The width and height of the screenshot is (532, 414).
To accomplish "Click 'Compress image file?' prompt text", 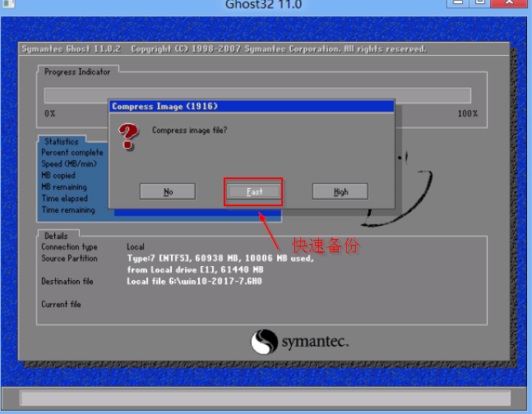I will 189,131.
